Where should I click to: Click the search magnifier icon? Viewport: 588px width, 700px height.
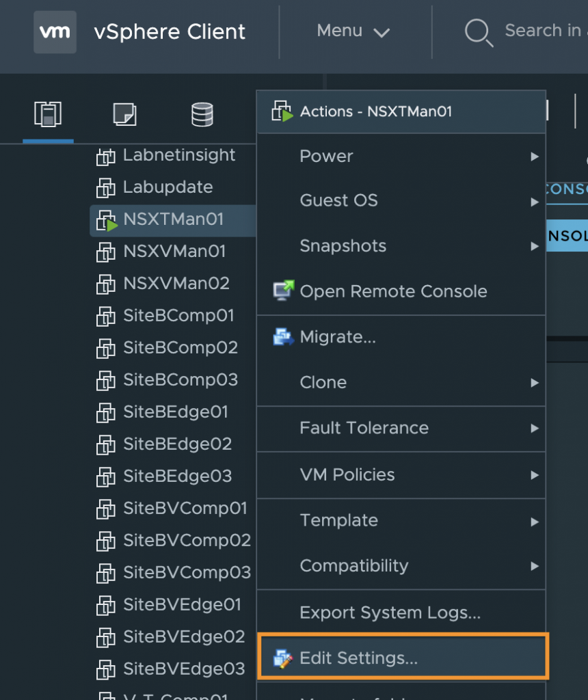[478, 32]
